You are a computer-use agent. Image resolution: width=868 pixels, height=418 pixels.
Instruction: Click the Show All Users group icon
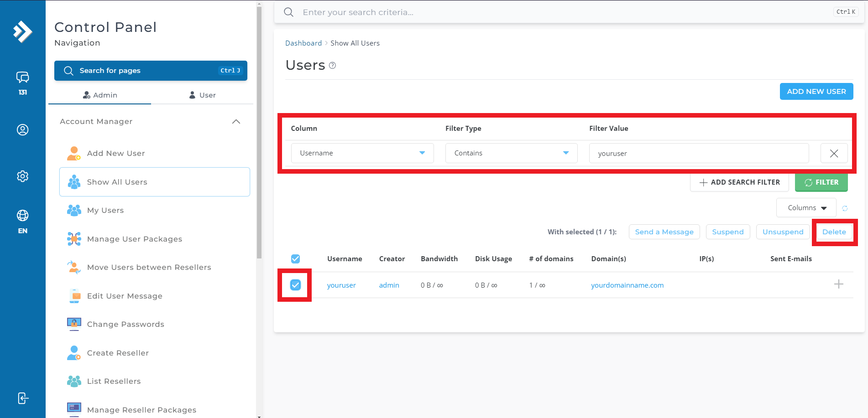click(x=73, y=182)
